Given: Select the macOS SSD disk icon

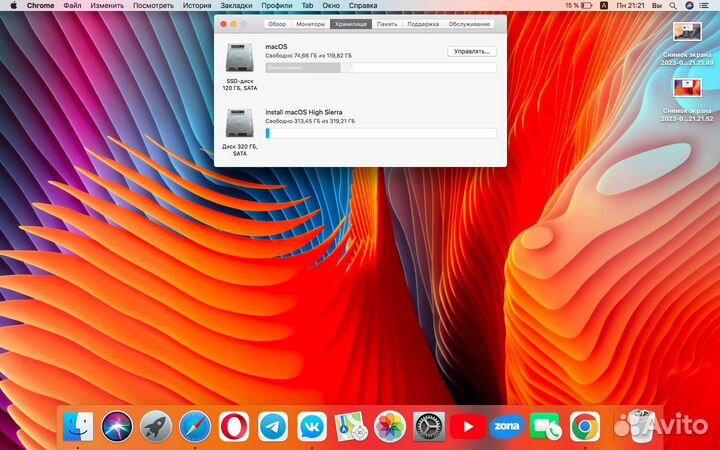Looking at the screenshot, I should click(240, 57).
